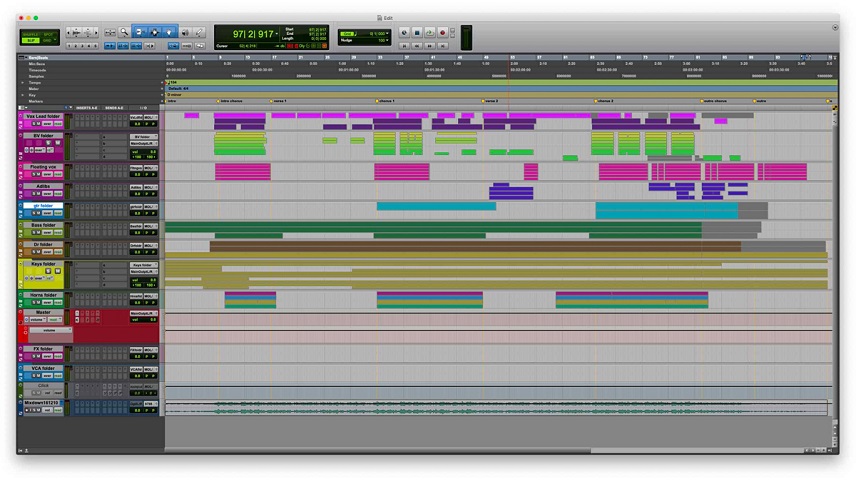The height and width of the screenshot is (482, 856).
Task: Mute the Keys folder track
Action: click(57, 271)
